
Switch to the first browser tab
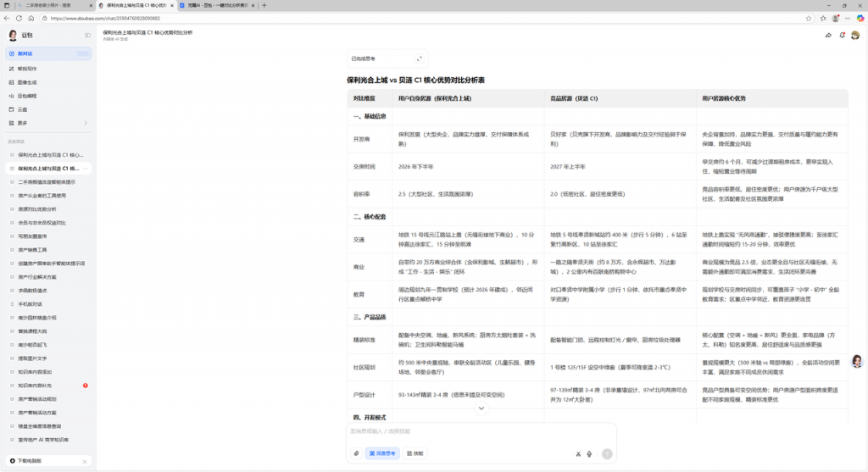[54, 6]
